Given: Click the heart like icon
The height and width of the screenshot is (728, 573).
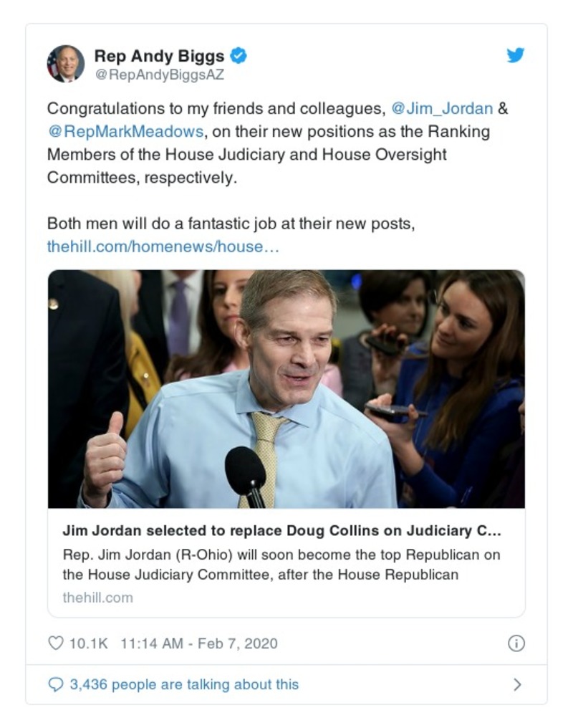Looking at the screenshot, I should (55, 643).
